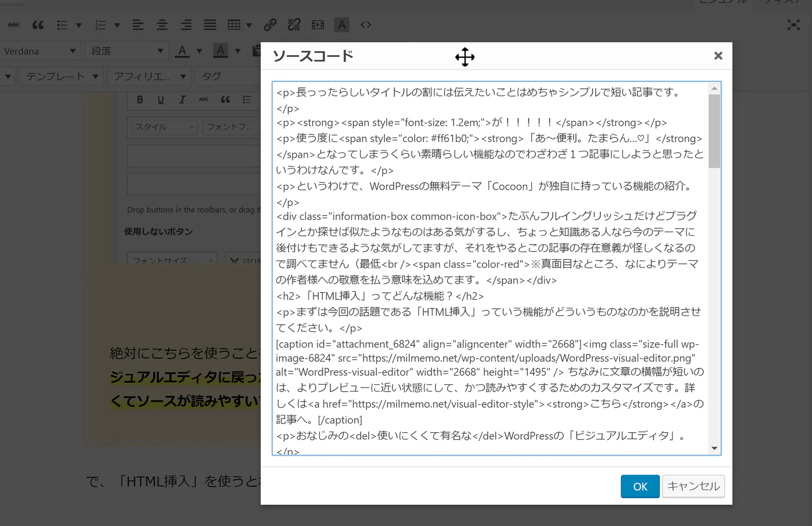Click small list icon in background image
Viewport: 812px width, 526px height.
247,99
